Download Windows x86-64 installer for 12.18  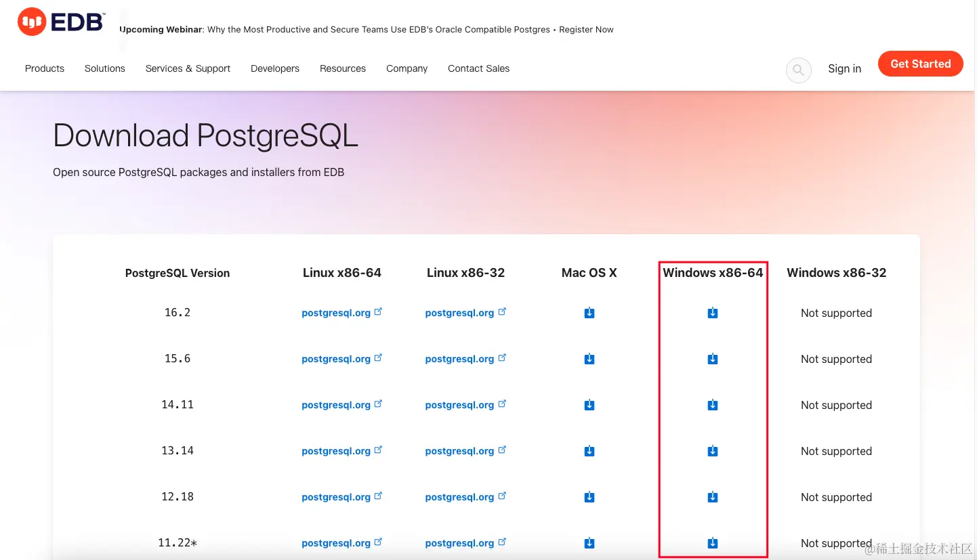click(x=713, y=497)
